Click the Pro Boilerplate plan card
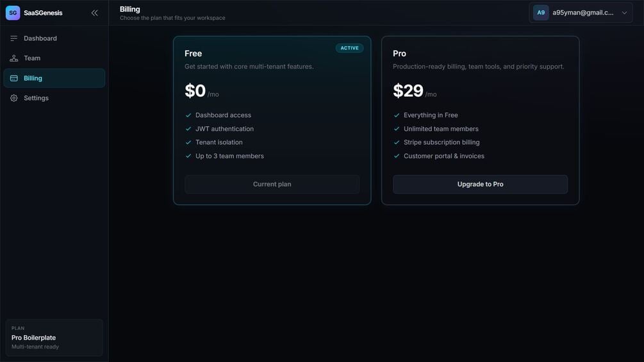 tap(54, 338)
